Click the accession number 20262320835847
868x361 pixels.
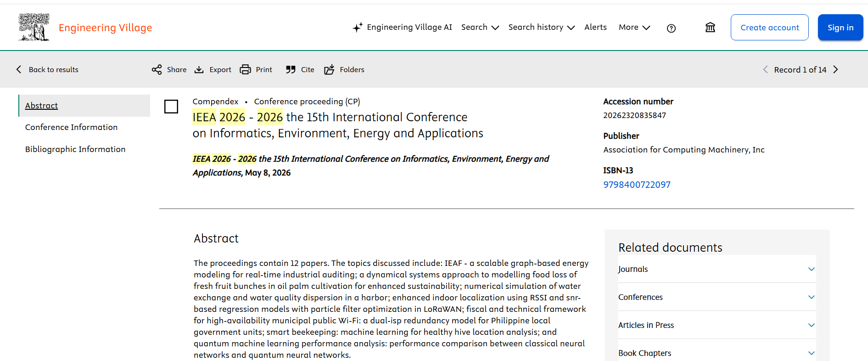tap(634, 115)
